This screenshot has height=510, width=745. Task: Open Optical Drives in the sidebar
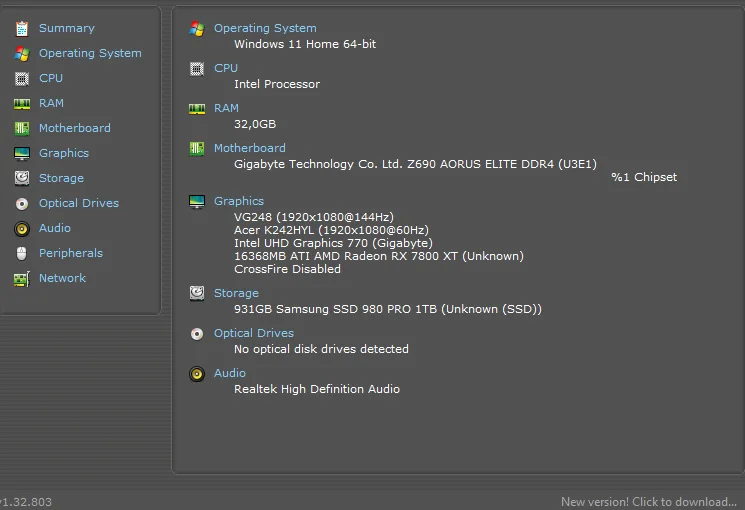79,203
